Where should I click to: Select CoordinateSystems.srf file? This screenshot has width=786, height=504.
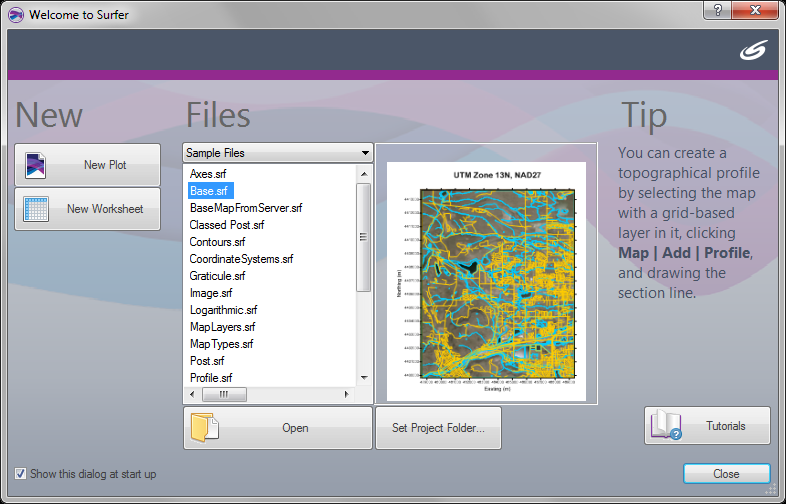pyautogui.click(x=241, y=259)
